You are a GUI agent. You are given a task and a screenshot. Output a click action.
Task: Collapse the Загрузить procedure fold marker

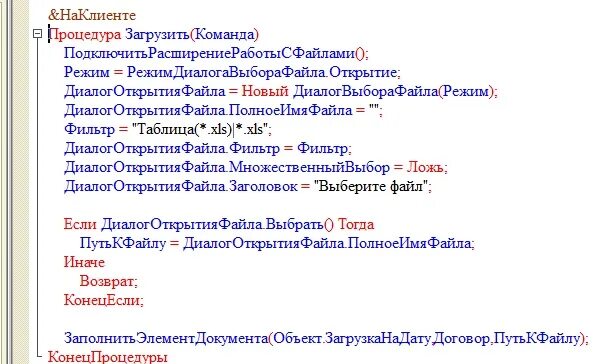tap(37, 34)
